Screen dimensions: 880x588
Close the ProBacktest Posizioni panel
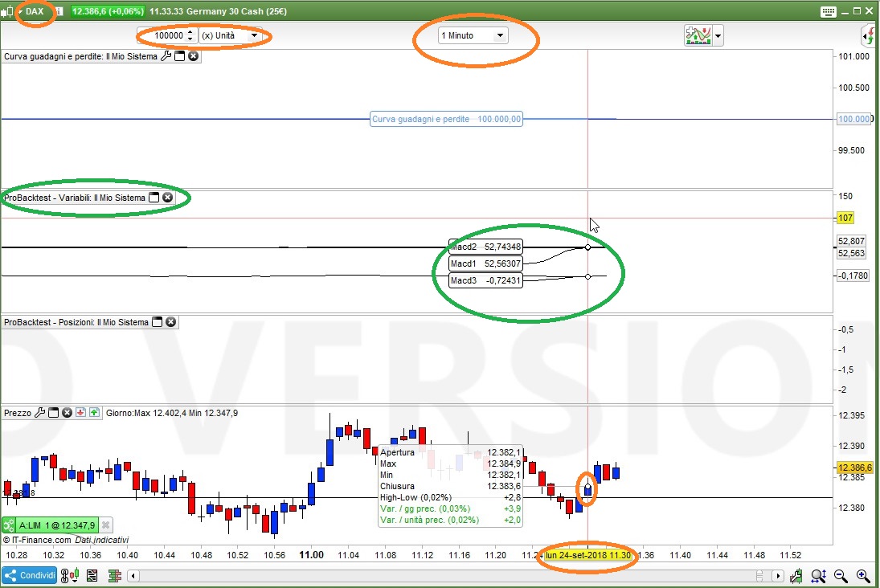click(171, 322)
